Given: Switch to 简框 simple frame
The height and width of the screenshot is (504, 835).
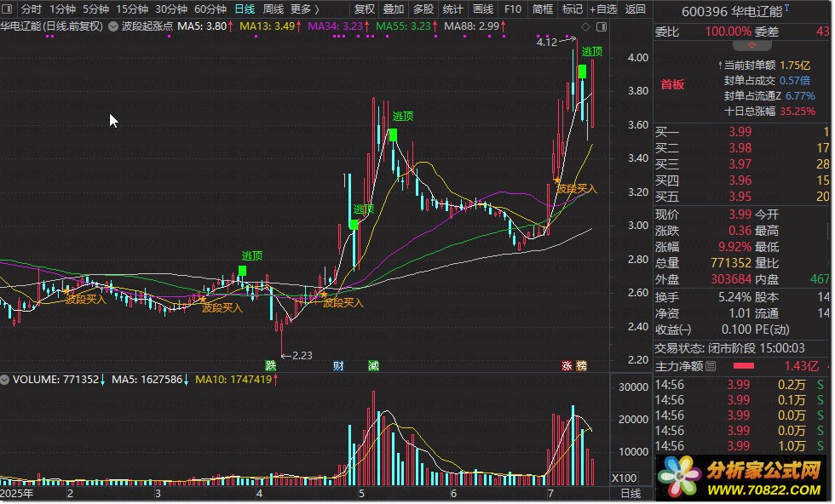Looking at the screenshot, I should tap(543, 9).
